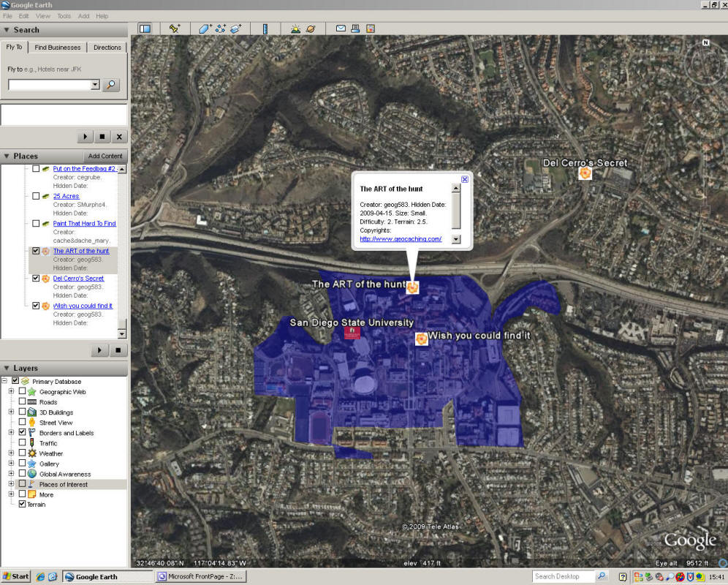This screenshot has width=728, height=585.
Task: Enable the Street View layer
Action: click(22, 422)
